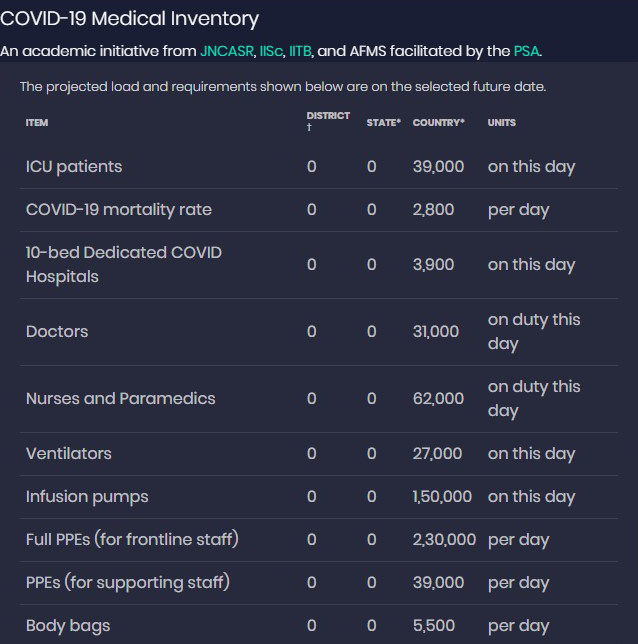This screenshot has height=644, width=638.
Task: Open the JNCASR link
Action: click(227, 51)
